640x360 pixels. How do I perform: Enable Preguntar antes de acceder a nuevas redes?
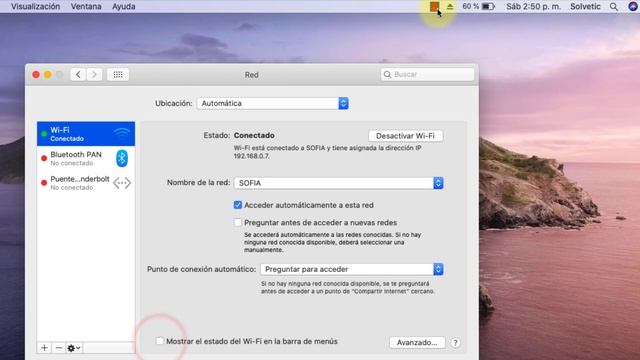tap(238, 222)
